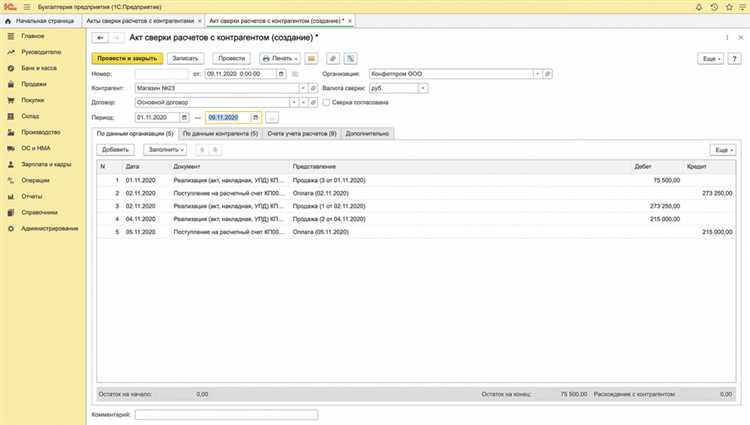The width and height of the screenshot is (750, 425).
Task: Open ОС и НМА section icon
Action: point(11,148)
